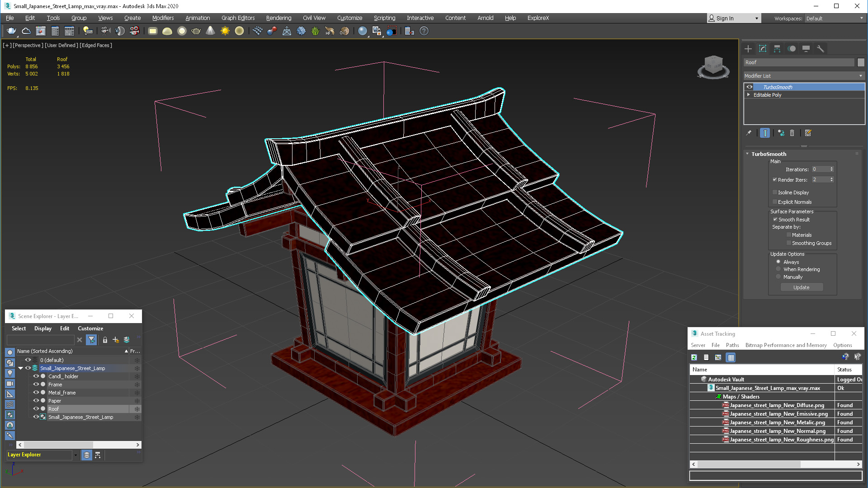
Task: Click the Roof object color swatch
Action: coord(861,62)
